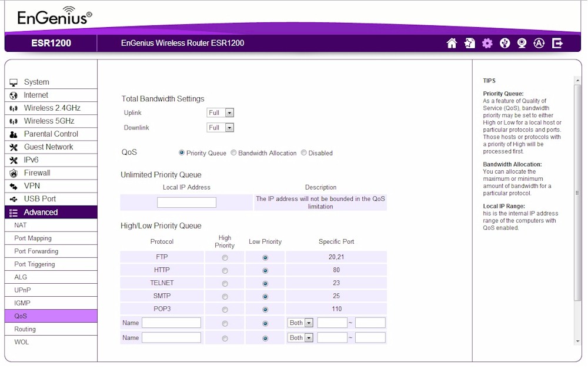588x368 pixels.
Task: Focus the second custom Name field
Action: [x=171, y=338]
